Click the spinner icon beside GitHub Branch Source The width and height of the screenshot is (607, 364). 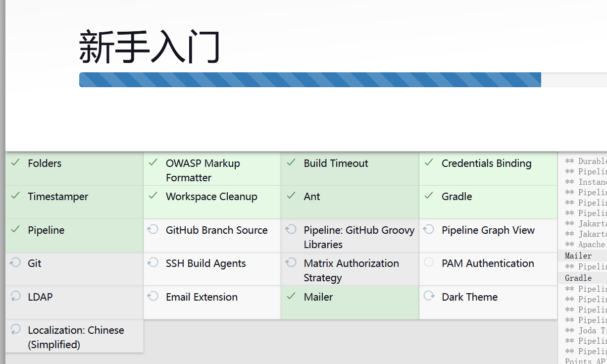click(153, 229)
